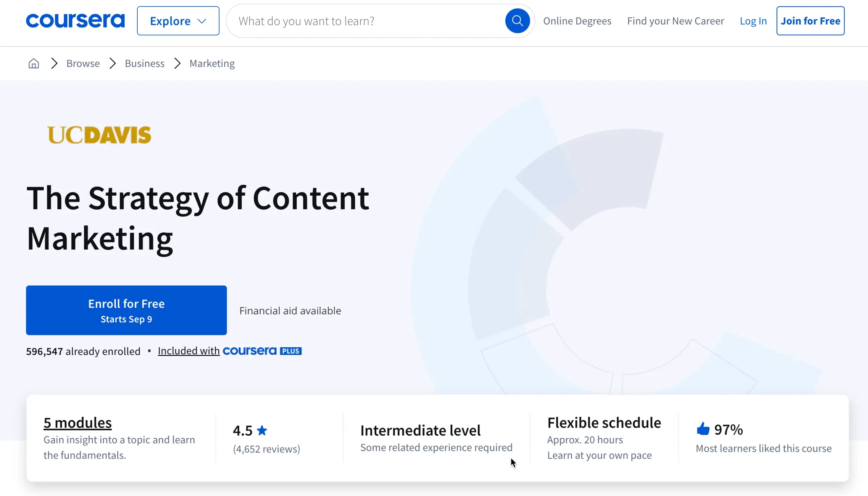Open the Marketing breadcrumb link
Image resolution: width=868 pixels, height=496 pixels.
[212, 63]
